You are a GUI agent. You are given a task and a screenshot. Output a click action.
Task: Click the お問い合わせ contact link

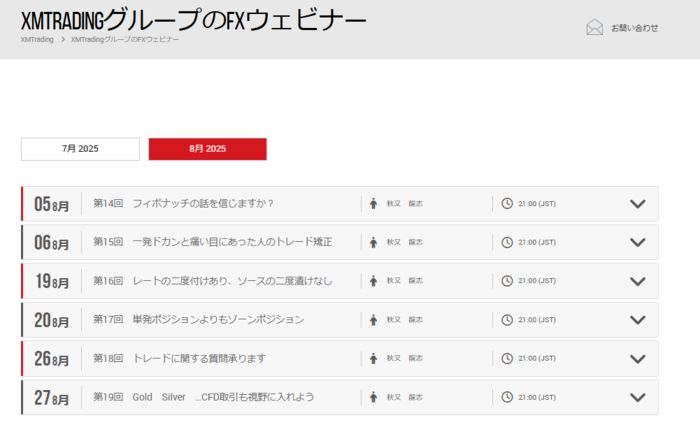coord(634,28)
